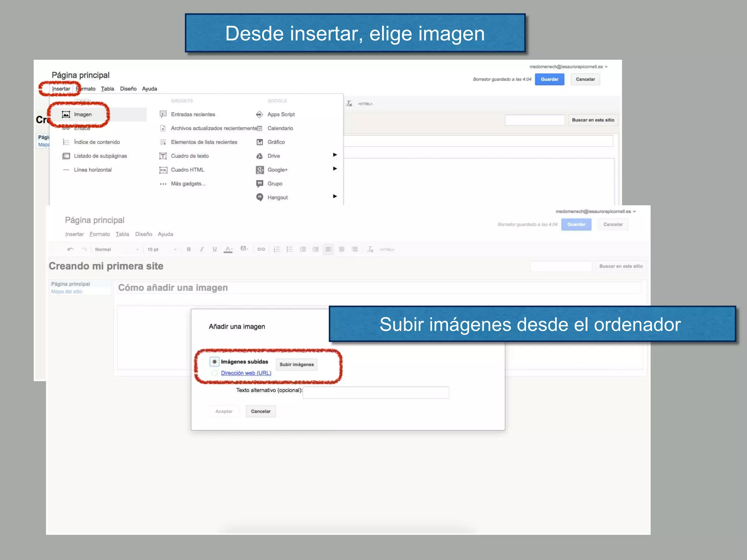Click the HTML button in lower toolbar
Viewport: 747px width, 560px height.
click(387, 250)
